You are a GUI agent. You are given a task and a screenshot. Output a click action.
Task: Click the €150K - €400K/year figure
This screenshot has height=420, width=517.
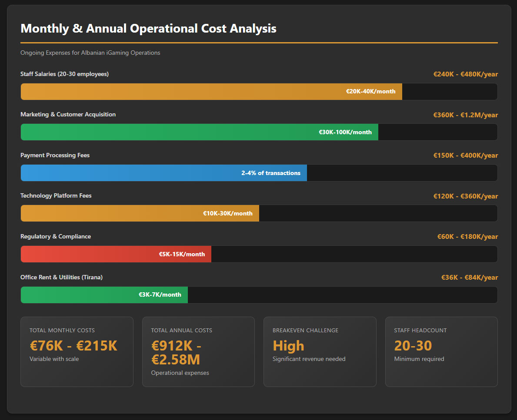pyautogui.click(x=465, y=155)
